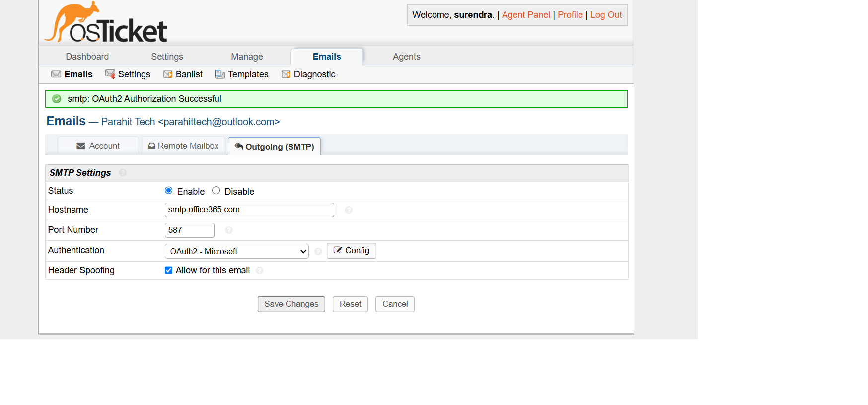Click the Save Changes button
This screenshot has height=405, width=868.
click(x=291, y=304)
